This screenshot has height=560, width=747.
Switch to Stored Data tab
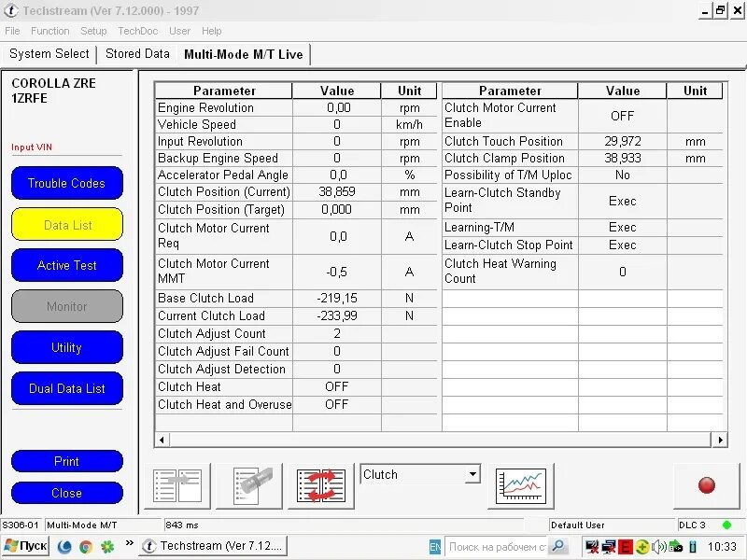pos(137,54)
